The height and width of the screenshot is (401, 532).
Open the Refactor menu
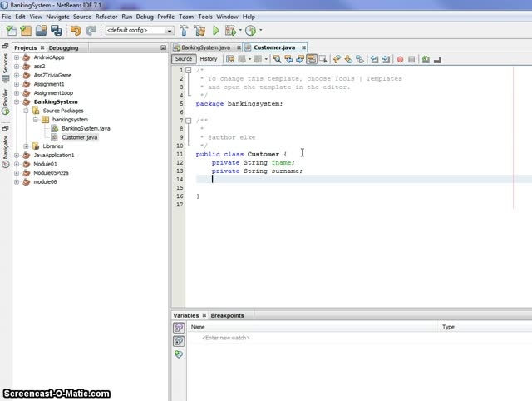(x=106, y=17)
